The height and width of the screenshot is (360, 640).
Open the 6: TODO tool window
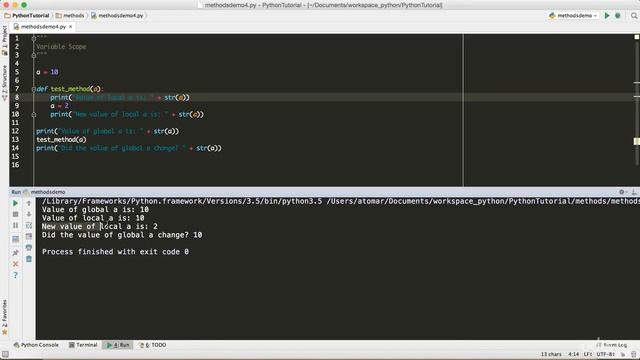153,345
